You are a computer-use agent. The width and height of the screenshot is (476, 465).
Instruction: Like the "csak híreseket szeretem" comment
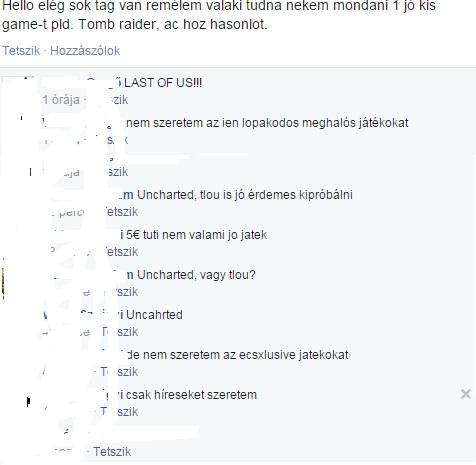[x=119, y=412]
